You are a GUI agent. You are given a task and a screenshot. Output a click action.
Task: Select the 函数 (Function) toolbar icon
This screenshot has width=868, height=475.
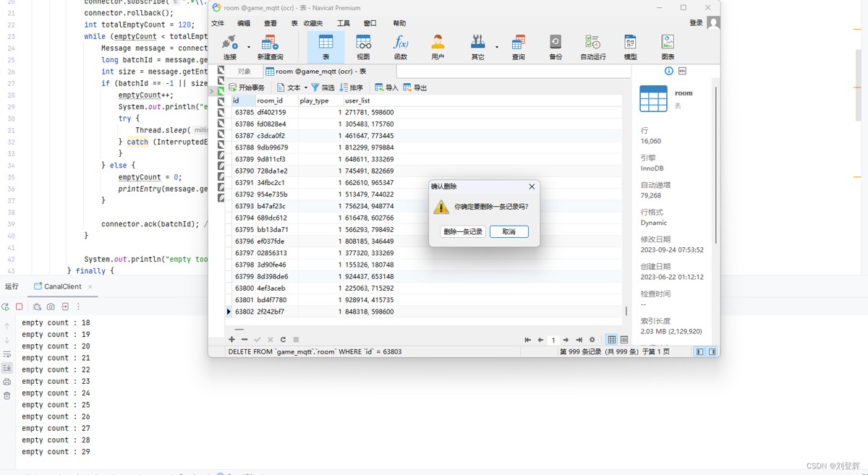400,46
